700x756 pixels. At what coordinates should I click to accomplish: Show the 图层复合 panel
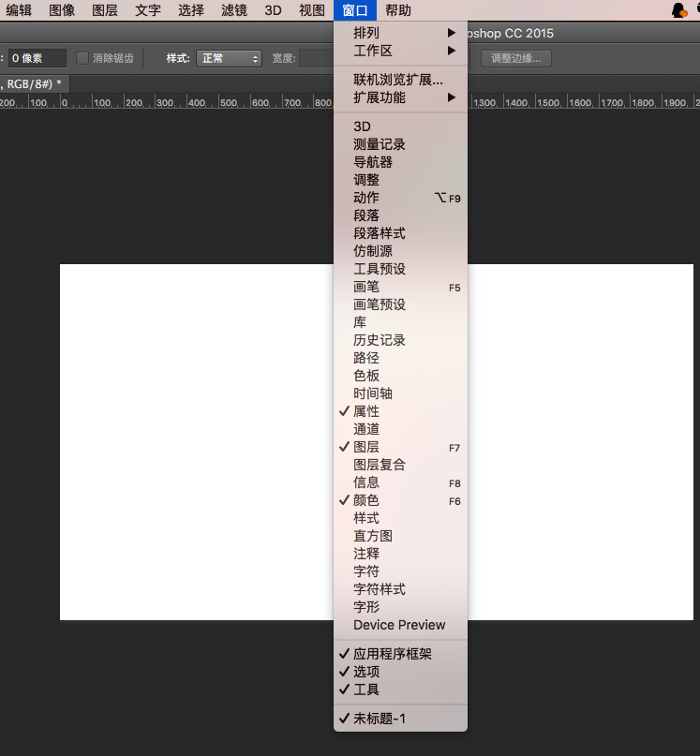point(400,465)
